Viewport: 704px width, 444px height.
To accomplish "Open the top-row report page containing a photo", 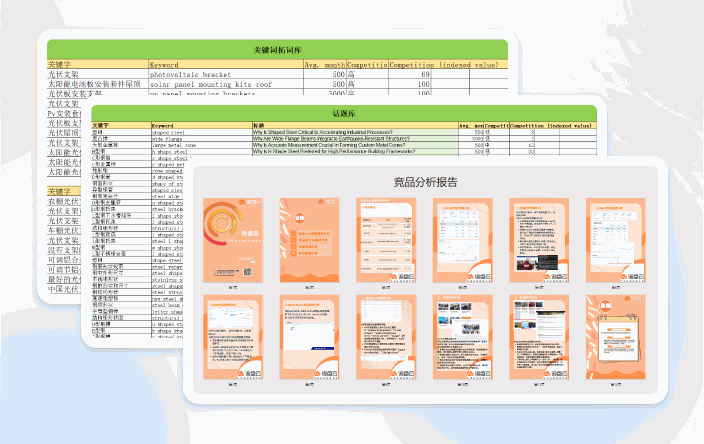I will click(x=539, y=240).
